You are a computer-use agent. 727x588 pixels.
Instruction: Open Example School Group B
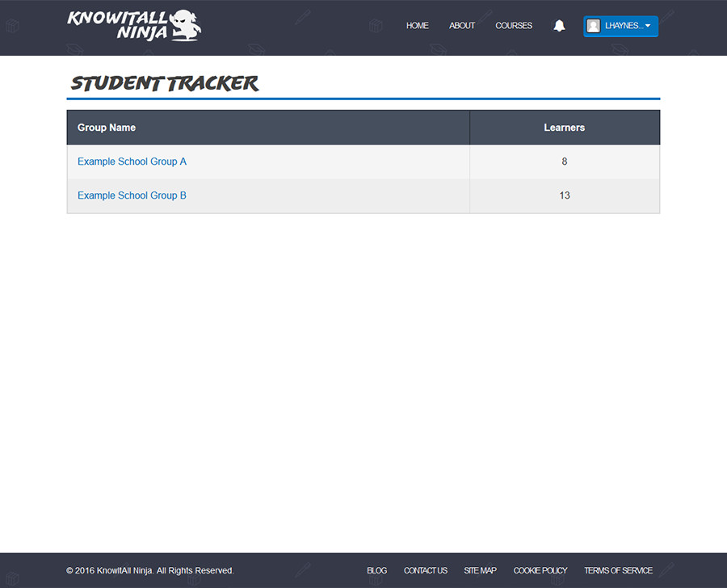132,195
